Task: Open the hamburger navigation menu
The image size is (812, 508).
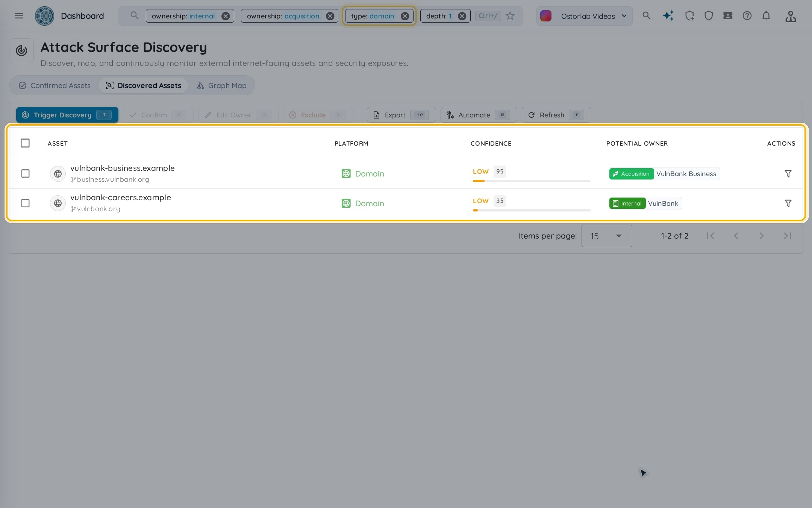Action: coord(19,16)
